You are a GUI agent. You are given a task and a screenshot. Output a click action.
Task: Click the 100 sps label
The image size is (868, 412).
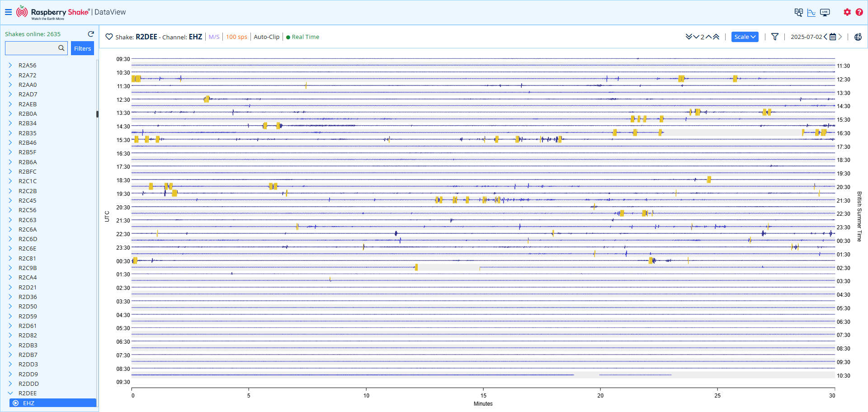tap(236, 37)
